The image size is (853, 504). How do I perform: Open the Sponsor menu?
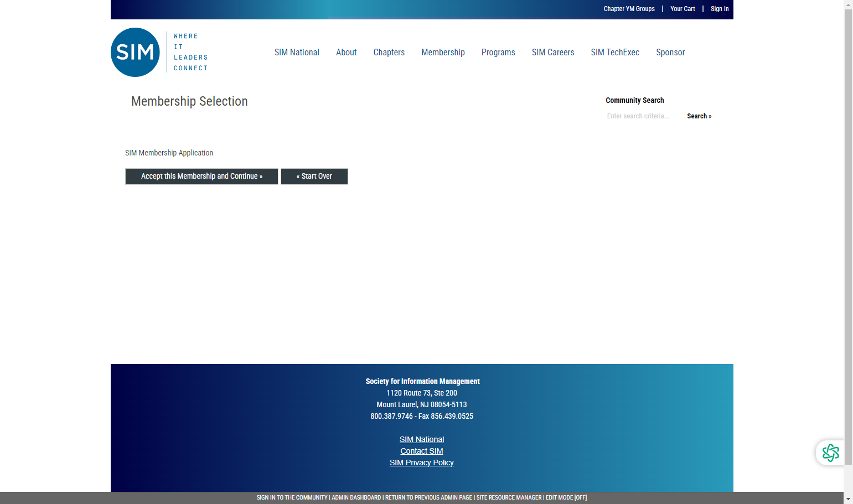[x=670, y=52]
